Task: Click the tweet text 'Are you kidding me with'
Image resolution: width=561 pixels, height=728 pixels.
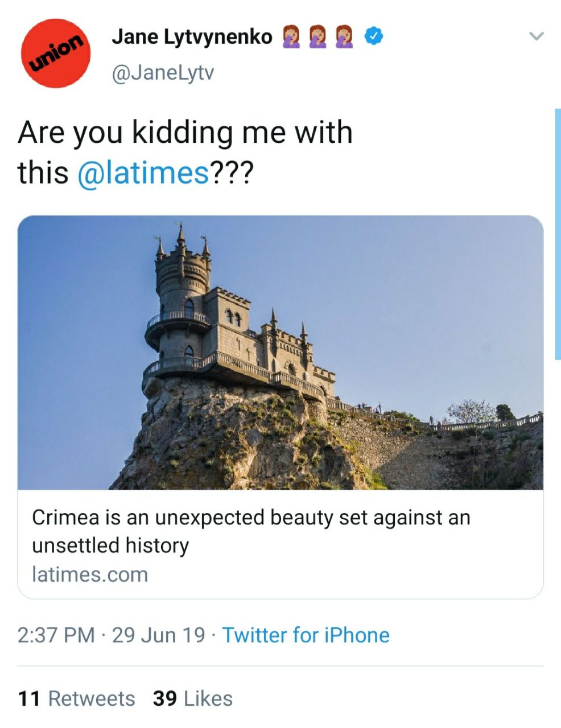Action: pyautogui.click(x=185, y=132)
